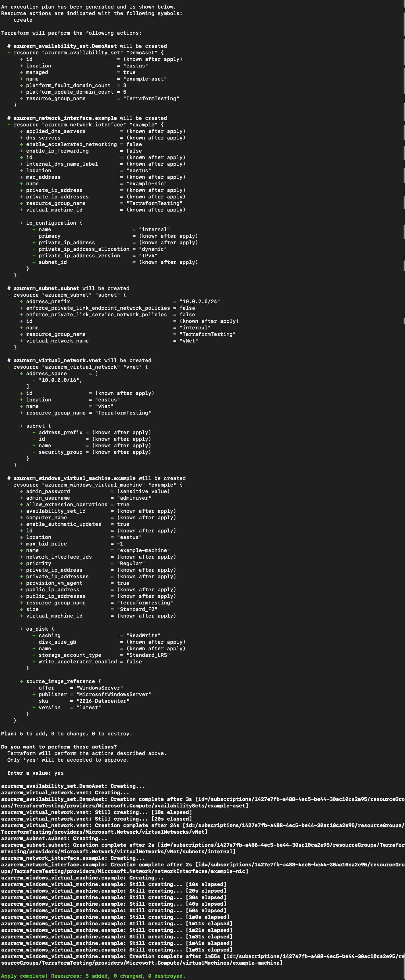
Task: Click the 'ip_configuration {' block opener
Action: pyautogui.click(x=51, y=223)
